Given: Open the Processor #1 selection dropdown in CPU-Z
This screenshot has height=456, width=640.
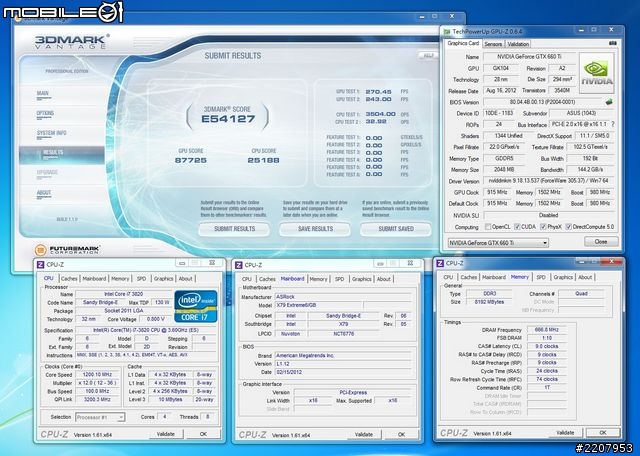Looking at the screenshot, I should click(x=100, y=417).
